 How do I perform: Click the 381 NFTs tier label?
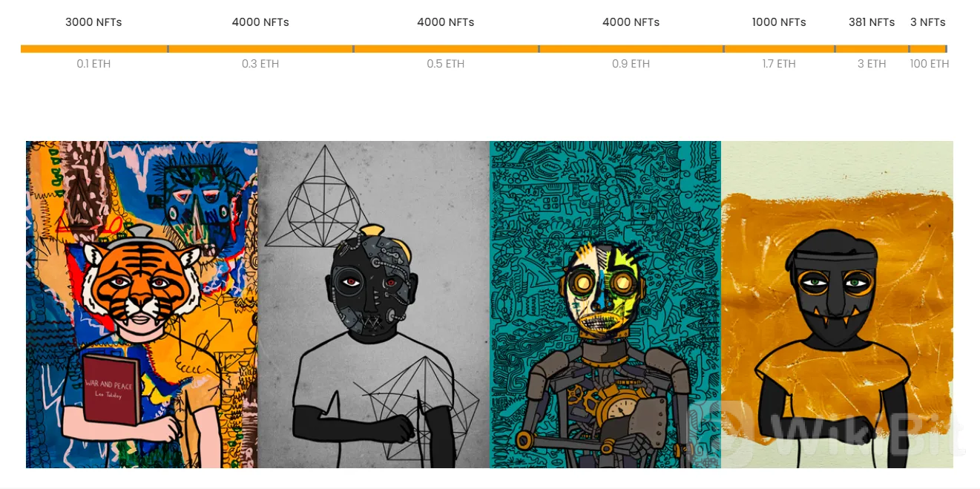click(872, 22)
